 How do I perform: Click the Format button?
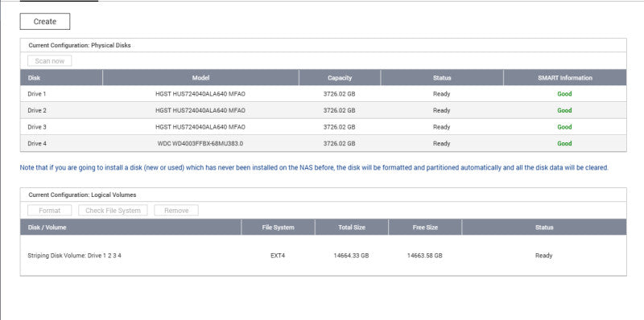click(50, 211)
